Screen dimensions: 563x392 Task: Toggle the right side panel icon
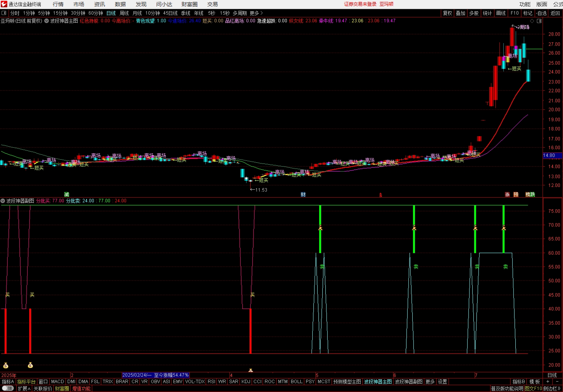539,21
